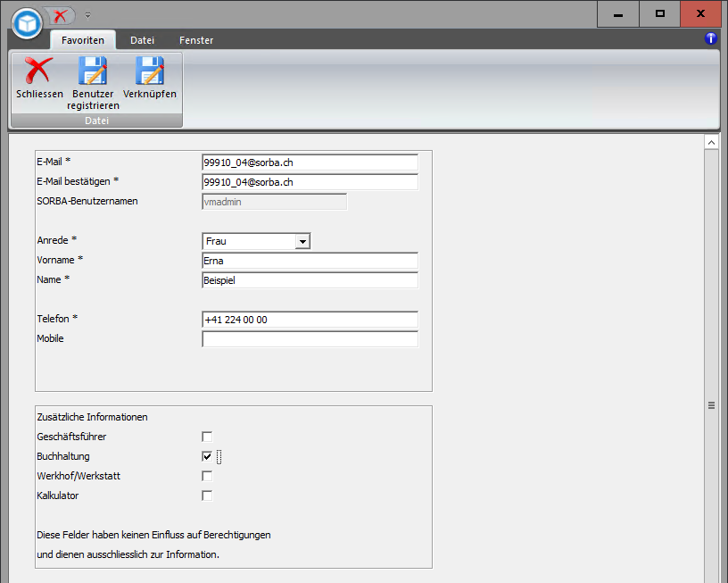Click the Verknüpfen disk icon
Screen dimensions: 728x583
pyautogui.click(x=150, y=71)
